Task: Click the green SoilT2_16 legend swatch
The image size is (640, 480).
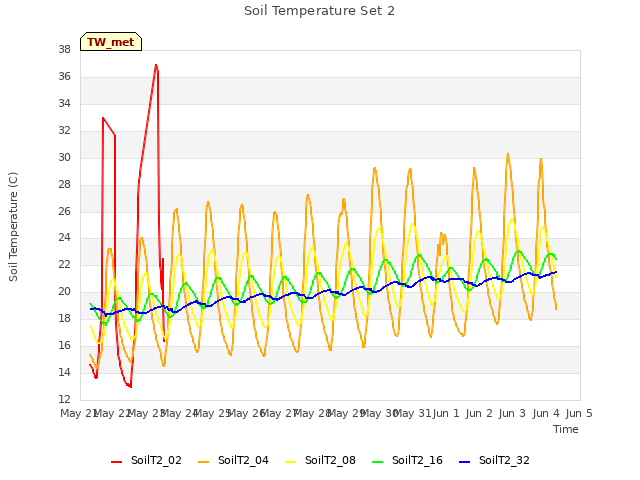Action: point(378,462)
